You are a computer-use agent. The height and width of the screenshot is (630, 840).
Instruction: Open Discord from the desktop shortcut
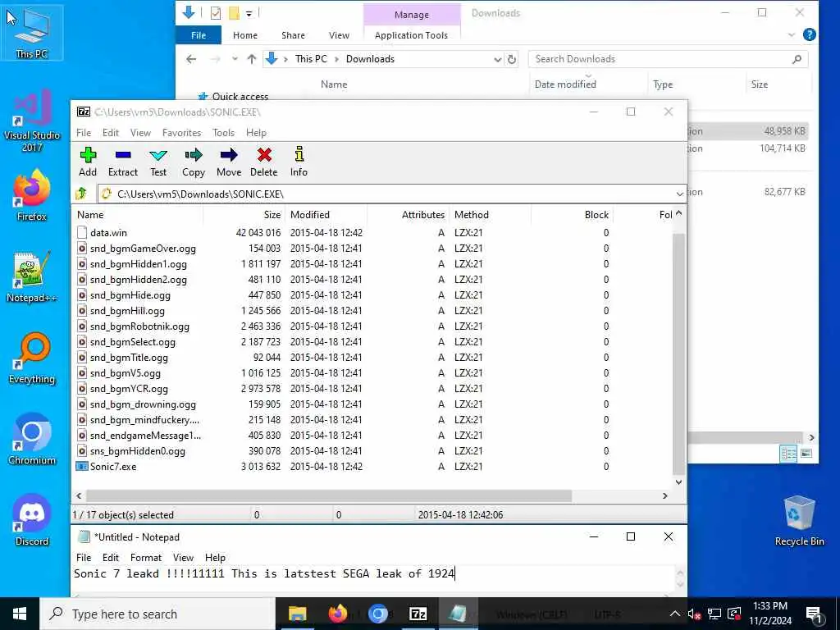pos(32,519)
